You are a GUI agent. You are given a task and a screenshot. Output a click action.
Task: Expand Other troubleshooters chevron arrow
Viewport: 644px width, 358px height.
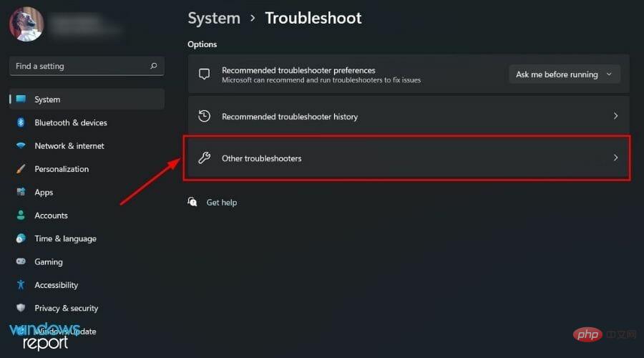615,158
